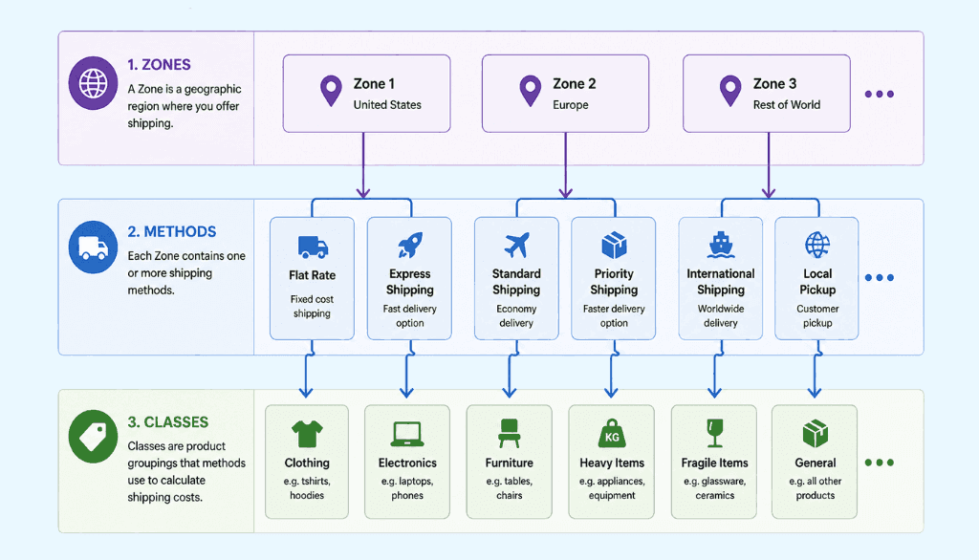Click the green ellipsis after General
This screenshot has height=560, width=979.
880,463
